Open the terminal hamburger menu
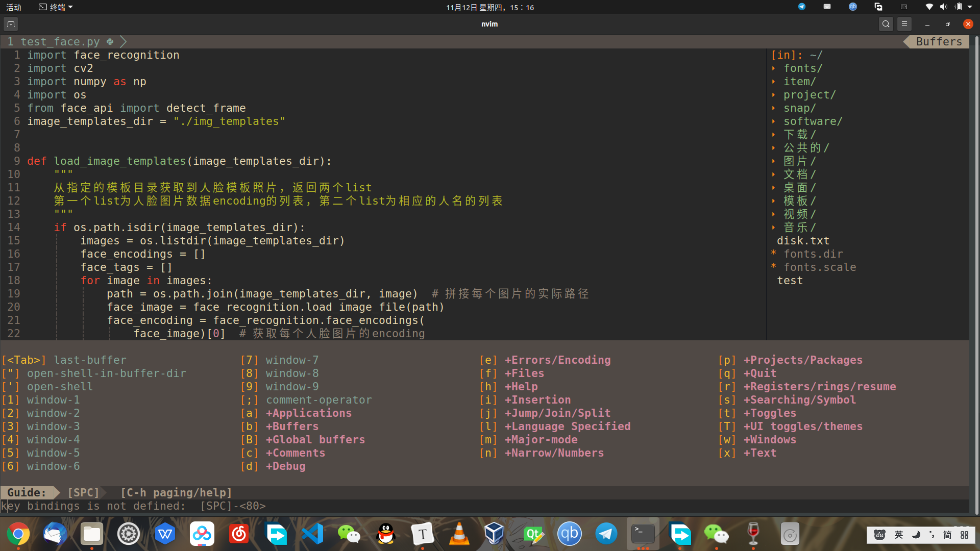This screenshot has height=551, width=980. [904, 24]
